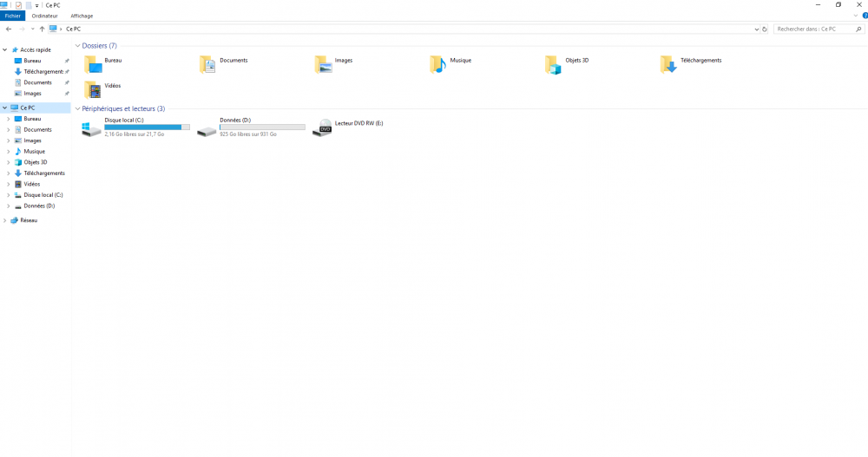
Task: Select the Données (D:) drive icon
Action: 207,131
